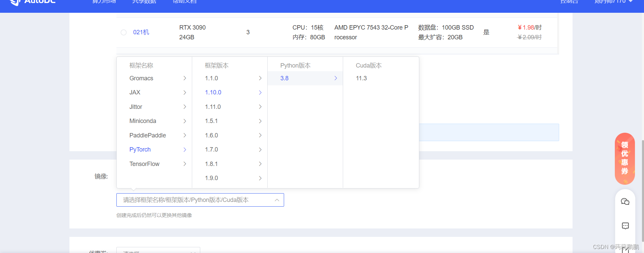Expand the Miniconda row chevron
The image size is (644, 253).
(185, 121)
